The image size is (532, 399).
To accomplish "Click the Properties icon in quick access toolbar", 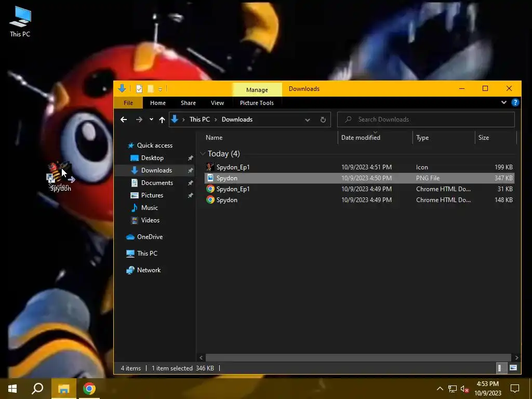I will point(139,89).
